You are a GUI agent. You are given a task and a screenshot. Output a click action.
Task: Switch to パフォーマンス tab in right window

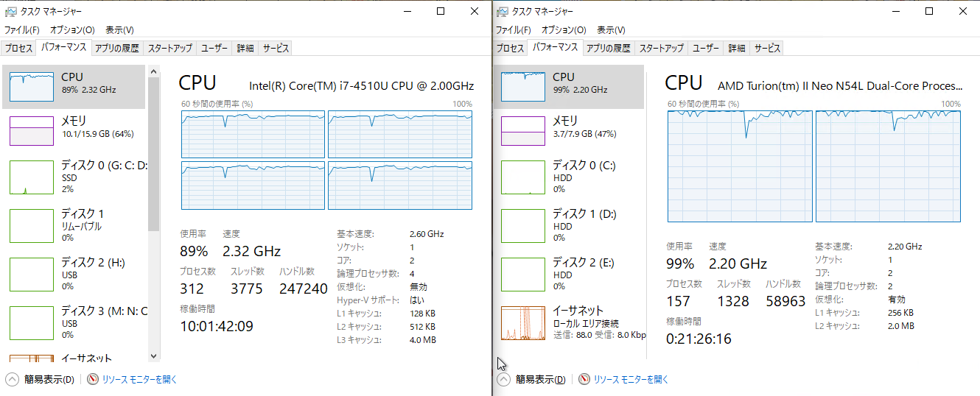coord(555,48)
